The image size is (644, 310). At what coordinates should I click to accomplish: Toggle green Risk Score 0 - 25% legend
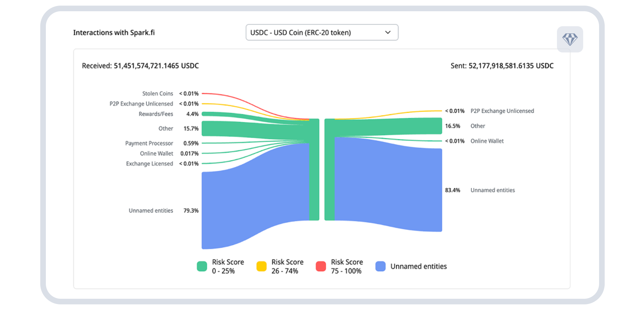tap(202, 266)
